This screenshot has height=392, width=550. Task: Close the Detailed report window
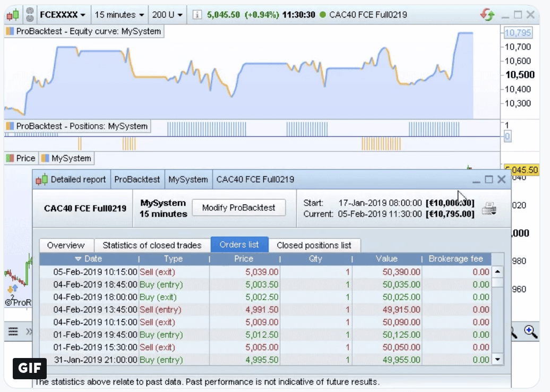(x=502, y=180)
